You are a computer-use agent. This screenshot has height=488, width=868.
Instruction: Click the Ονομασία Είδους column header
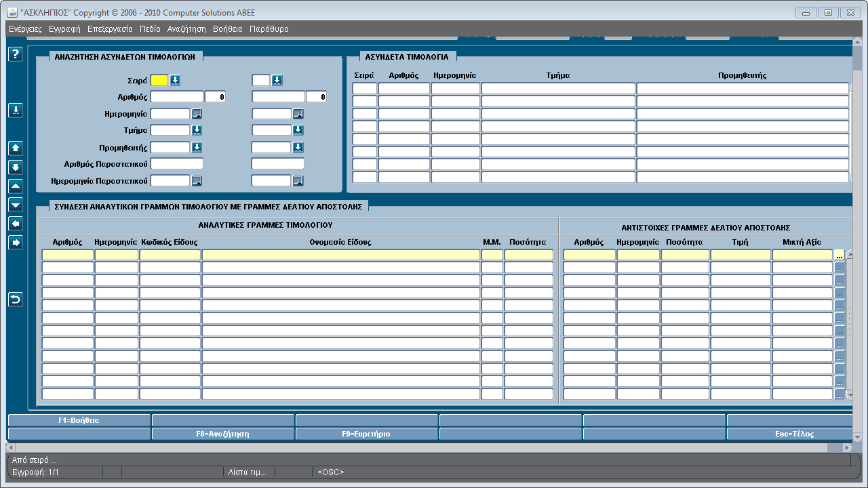pyautogui.click(x=340, y=242)
